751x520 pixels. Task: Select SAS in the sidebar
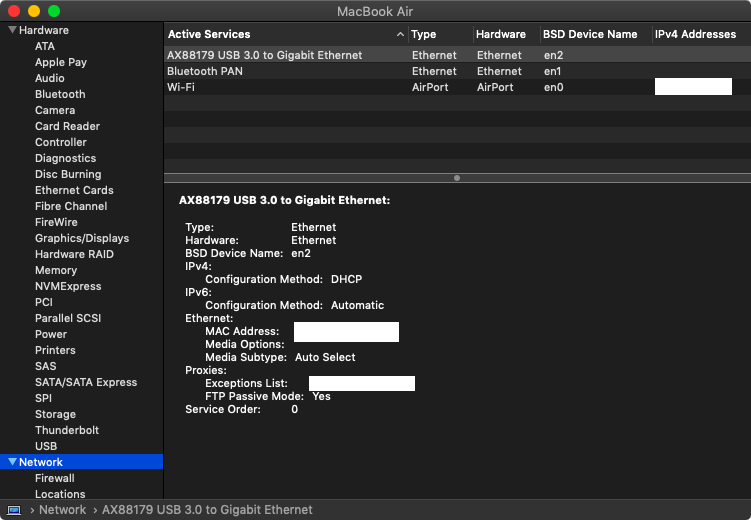46,366
